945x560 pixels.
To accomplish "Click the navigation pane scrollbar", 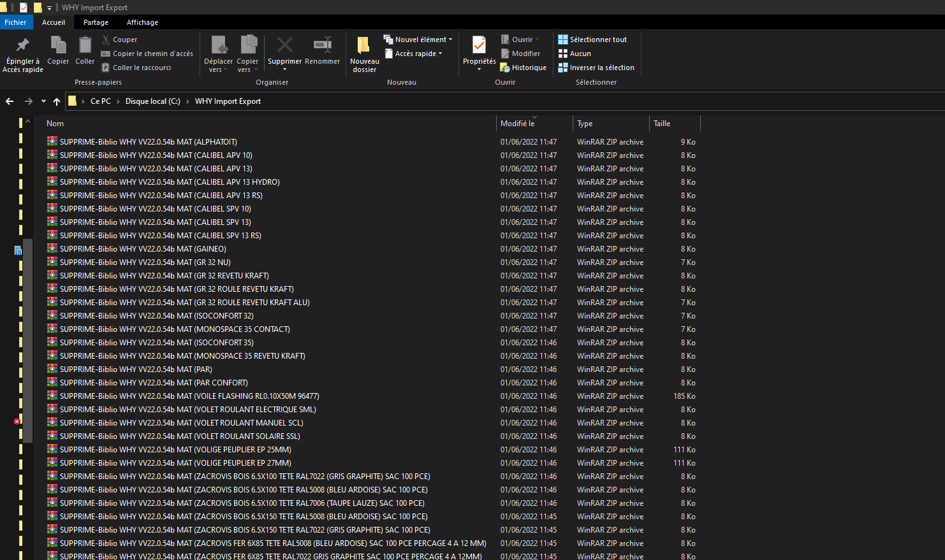I will (x=28, y=341).
